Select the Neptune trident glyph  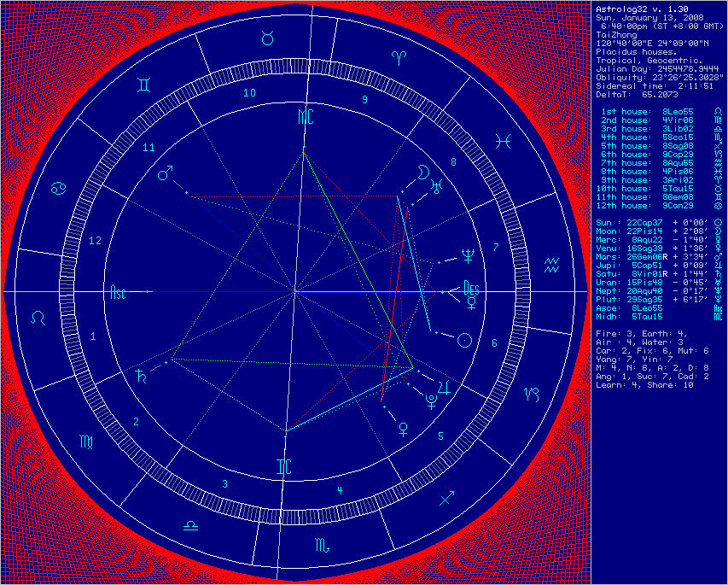coord(466,254)
